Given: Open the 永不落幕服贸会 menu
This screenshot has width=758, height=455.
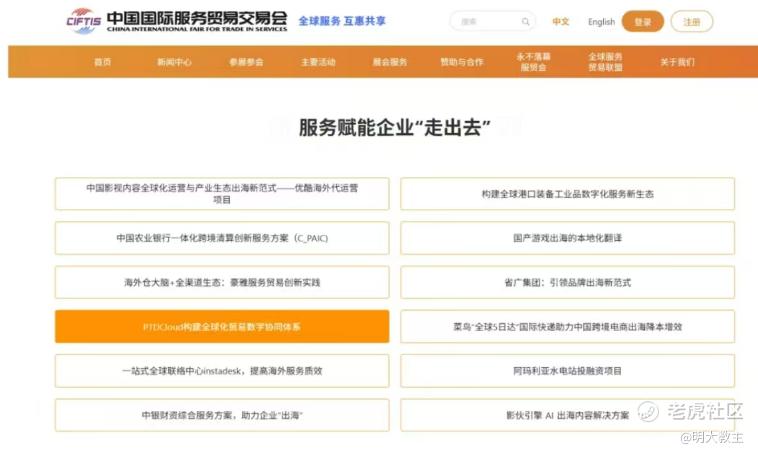Looking at the screenshot, I should tap(533, 62).
